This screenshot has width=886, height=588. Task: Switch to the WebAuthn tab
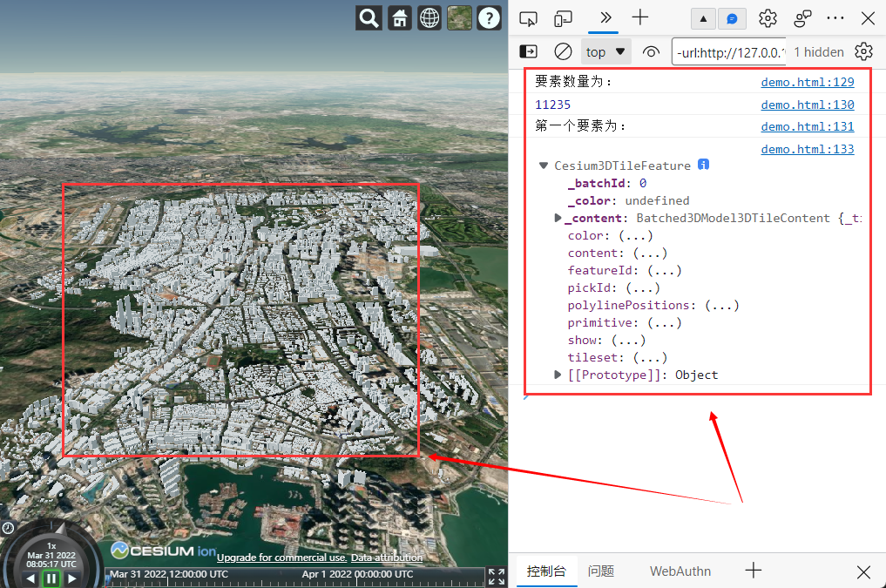(680, 571)
